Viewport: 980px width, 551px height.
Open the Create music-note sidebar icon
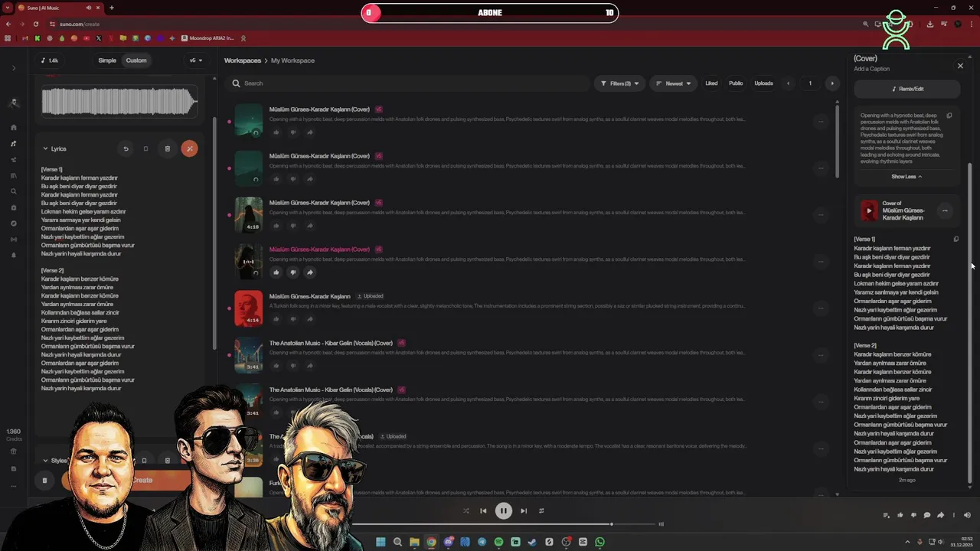[14, 144]
